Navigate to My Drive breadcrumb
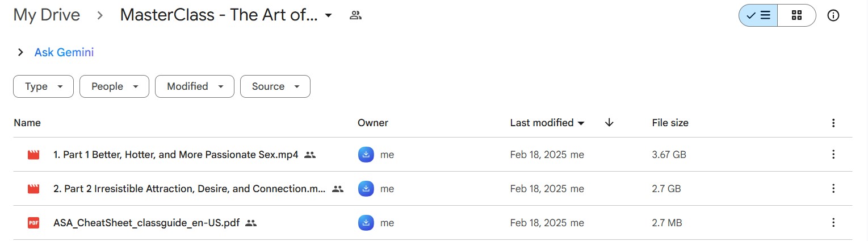 pos(47,15)
